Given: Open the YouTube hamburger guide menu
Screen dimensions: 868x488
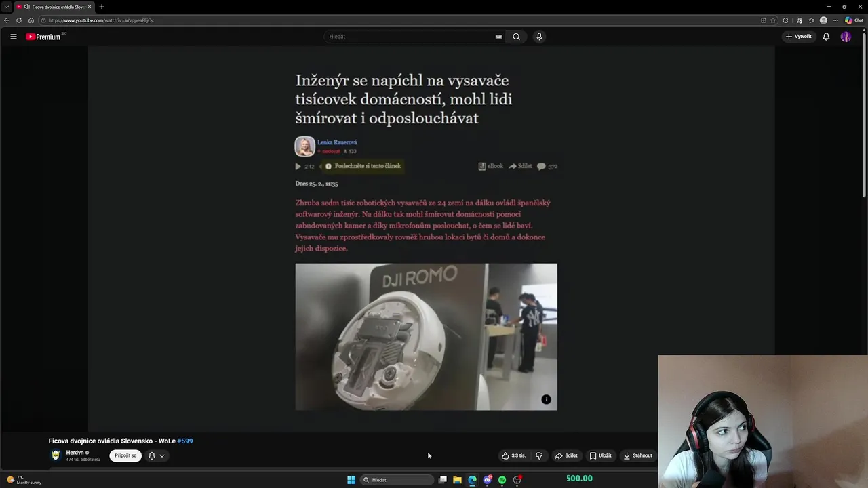Looking at the screenshot, I should (x=14, y=37).
